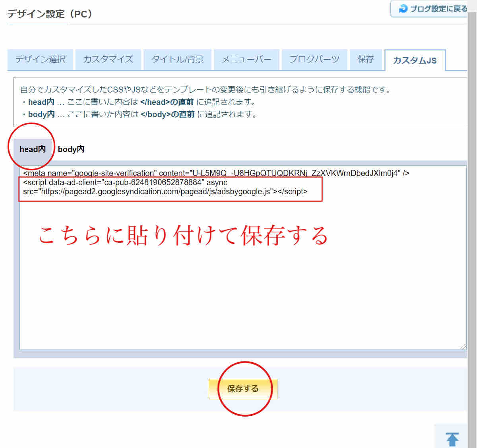Switch to the body内 sub-tab

[x=71, y=149]
